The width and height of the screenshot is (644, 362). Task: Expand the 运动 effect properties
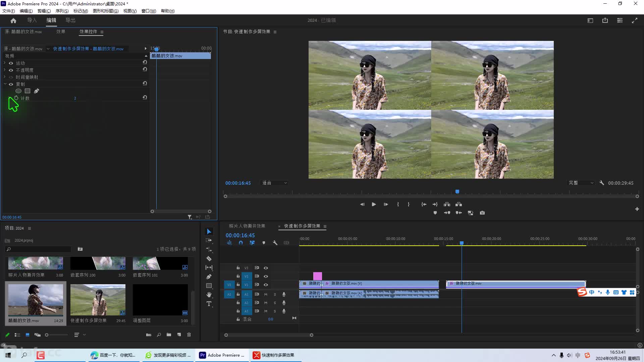[x=4, y=63]
